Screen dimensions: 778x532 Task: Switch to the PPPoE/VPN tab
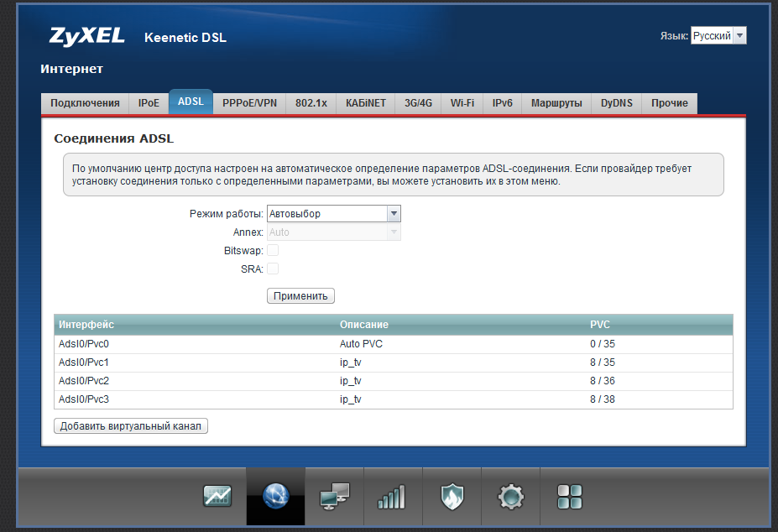[249, 103]
